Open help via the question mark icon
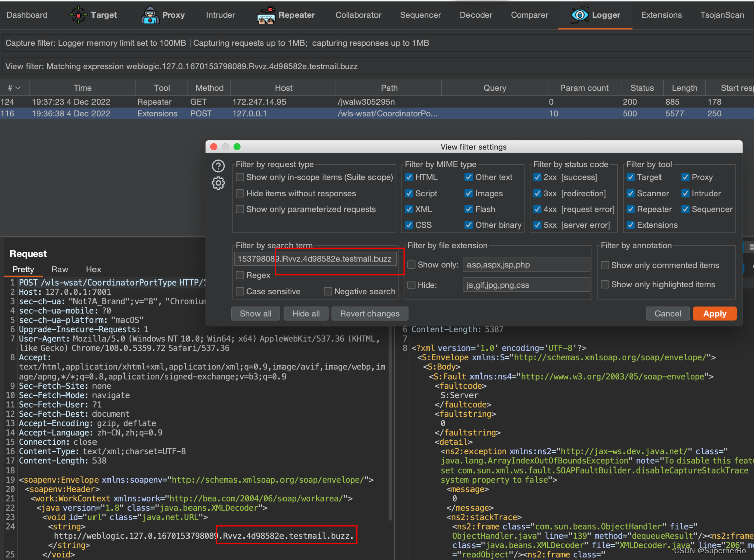 (218, 166)
